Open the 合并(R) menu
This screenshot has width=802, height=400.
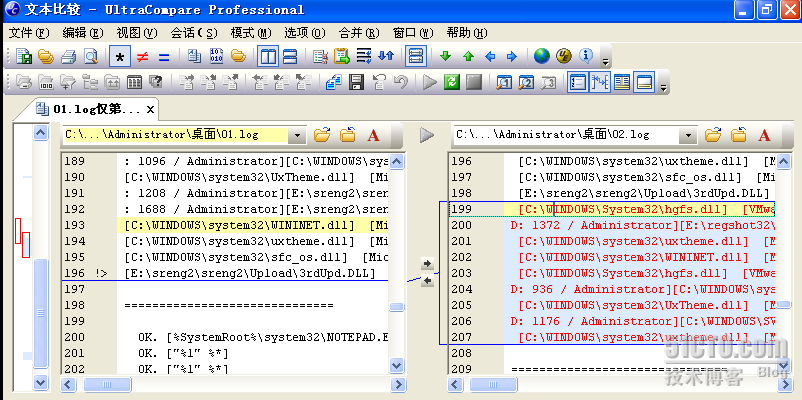[x=359, y=33]
